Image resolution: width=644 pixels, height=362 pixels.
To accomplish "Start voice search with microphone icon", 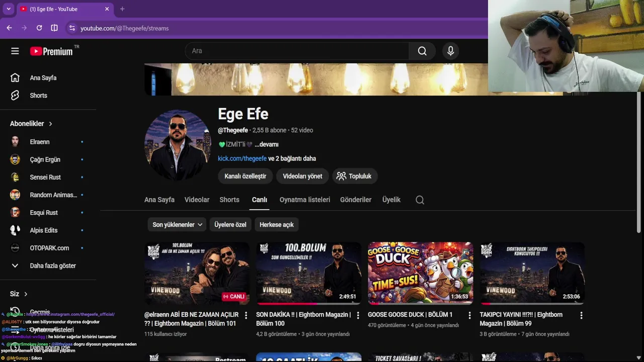I will [450, 51].
